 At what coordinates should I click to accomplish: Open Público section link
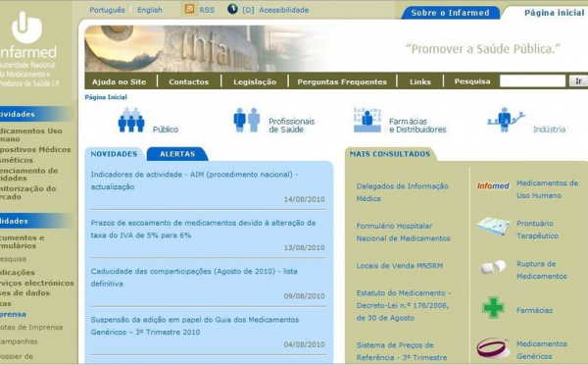tap(166, 130)
